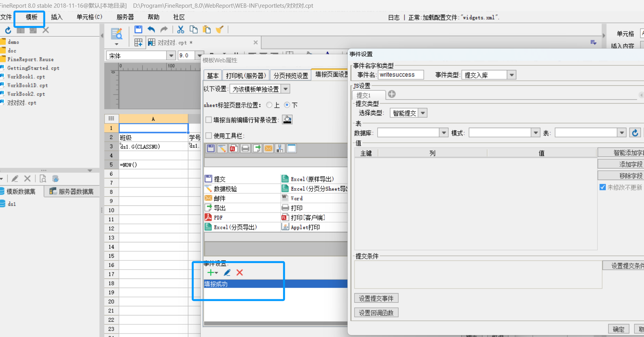Delete the selected event with the red X
This screenshot has height=337, width=644.
[x=240, y=272]
